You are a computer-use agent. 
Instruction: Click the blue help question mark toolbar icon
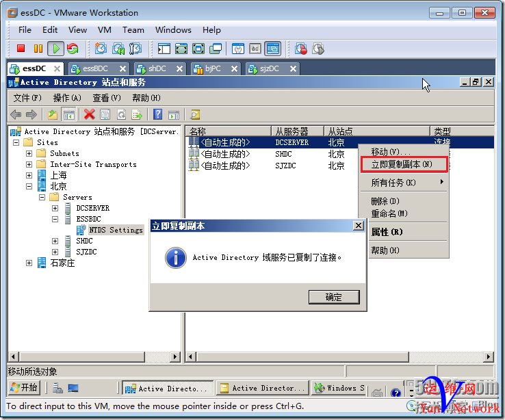157,114
